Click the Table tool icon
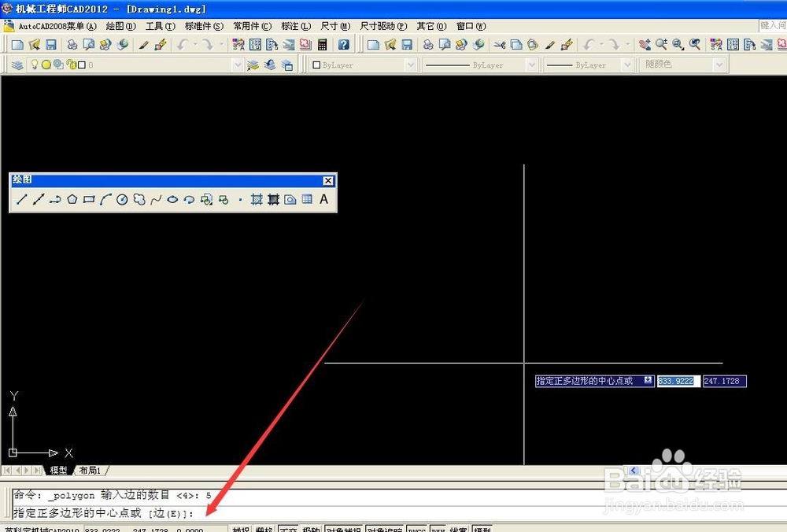The height and width of the screenshot is (532, 787). click(307, 199)
